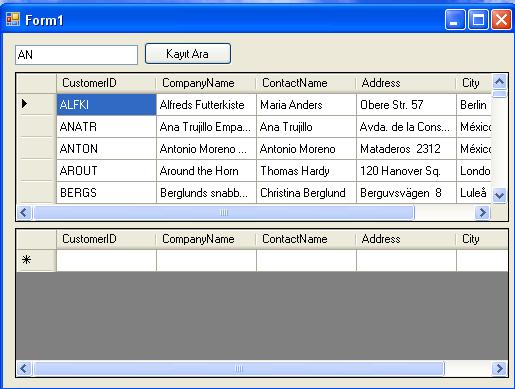Viewport: 515px width, 389px height.
Task: Click the row header of ANATR row
Action: (36, 127)
